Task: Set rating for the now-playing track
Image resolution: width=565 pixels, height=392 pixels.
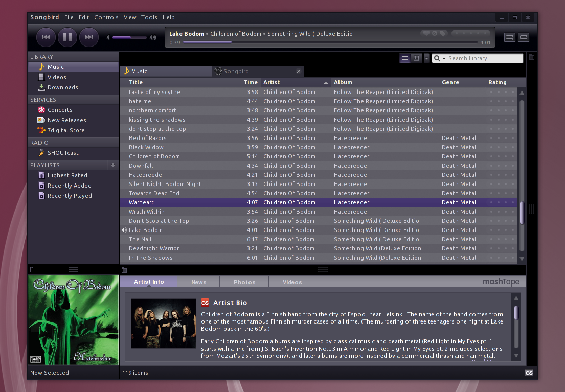Action: coord(470,33)
